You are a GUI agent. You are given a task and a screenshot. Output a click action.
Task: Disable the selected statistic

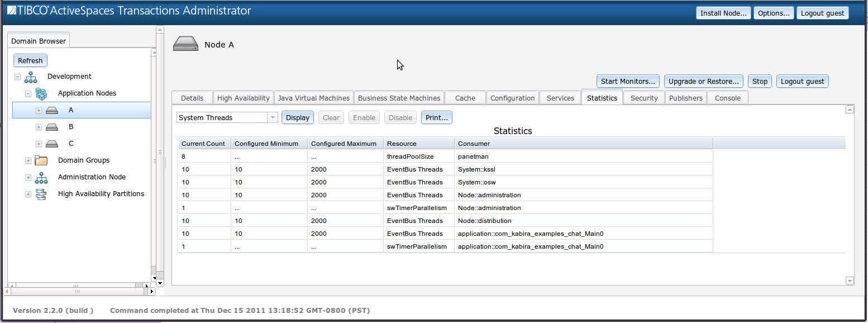pyautogui.click(x=400, y=117)
